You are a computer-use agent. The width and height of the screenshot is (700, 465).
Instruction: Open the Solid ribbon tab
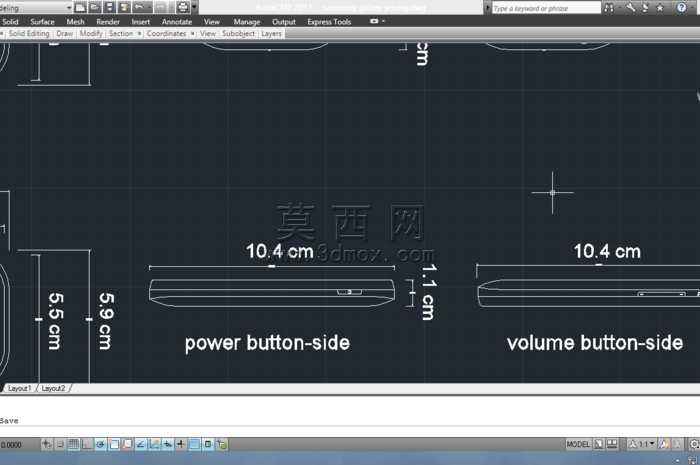tap(10, 21)
